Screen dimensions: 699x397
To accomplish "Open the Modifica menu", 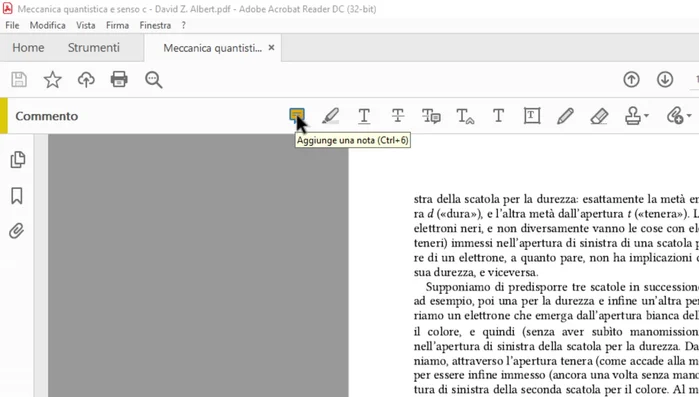I will pos(48,25).
